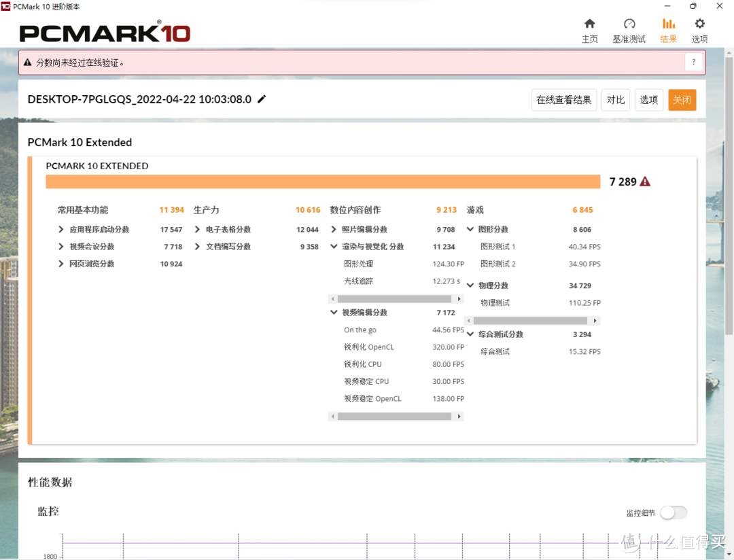Screen dimensions: 734x560
Task: Click the On the go row
Action: point(404,330)
